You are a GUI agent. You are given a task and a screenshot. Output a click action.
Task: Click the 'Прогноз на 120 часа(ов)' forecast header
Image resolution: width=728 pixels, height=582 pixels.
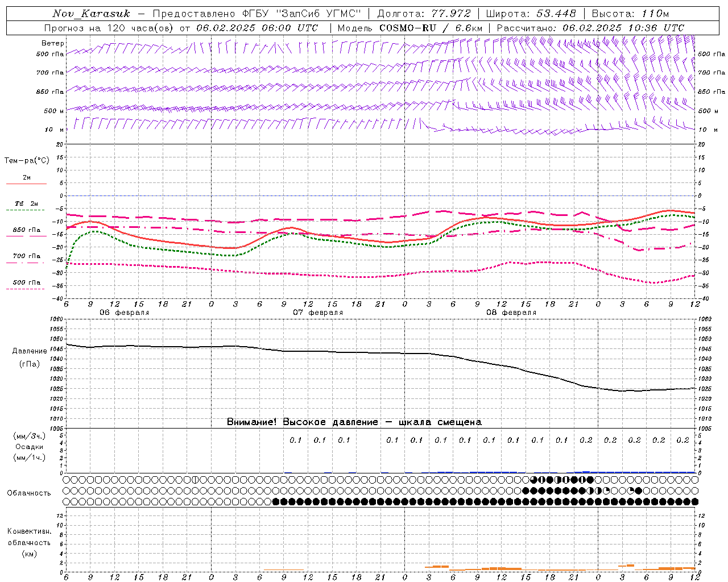[x=110, y=28]
